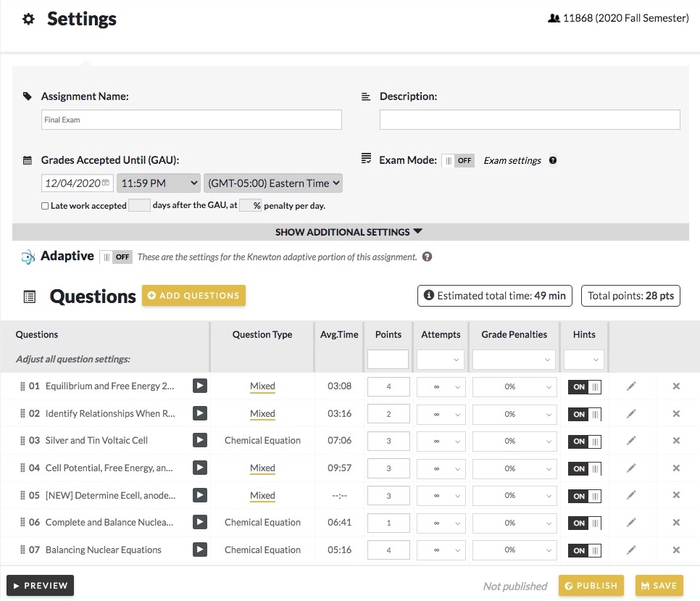The width and height of the screenshot is (700, 601).
Task: Remove question 04 using X icon
Action: coord(676,468)
